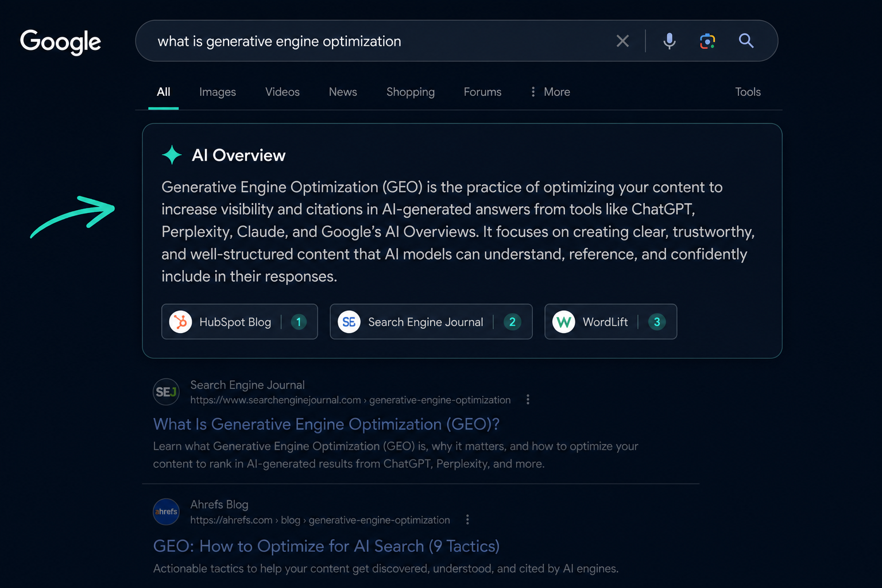Click the ahrefs favicon
The height and width of the screenshot is (588, 882).
click(x=166, y=512)
